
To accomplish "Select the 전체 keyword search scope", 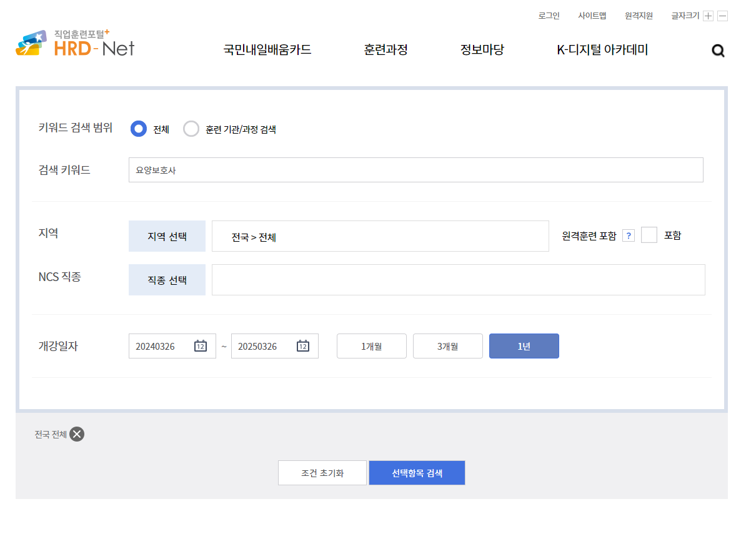I will [138, 129].
